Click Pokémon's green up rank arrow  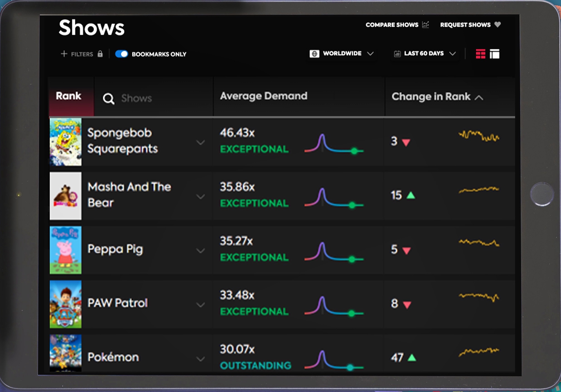[412, 358]
